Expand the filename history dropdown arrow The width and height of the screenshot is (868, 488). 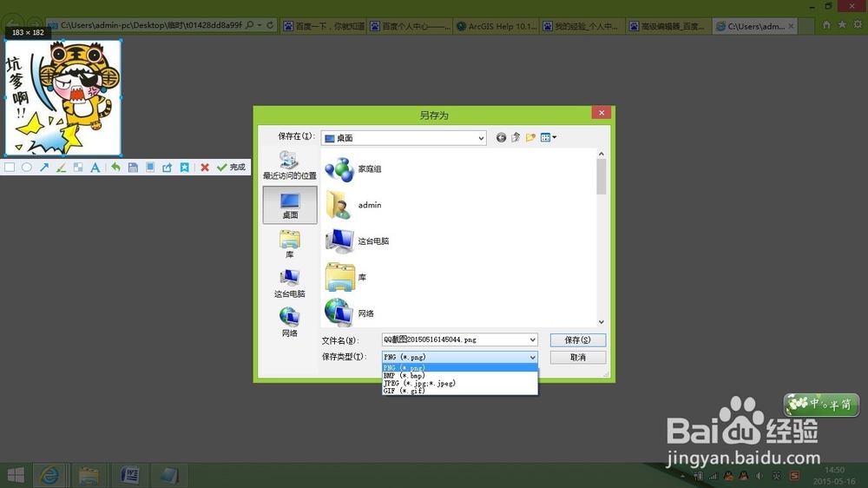(x=533, y=340)
